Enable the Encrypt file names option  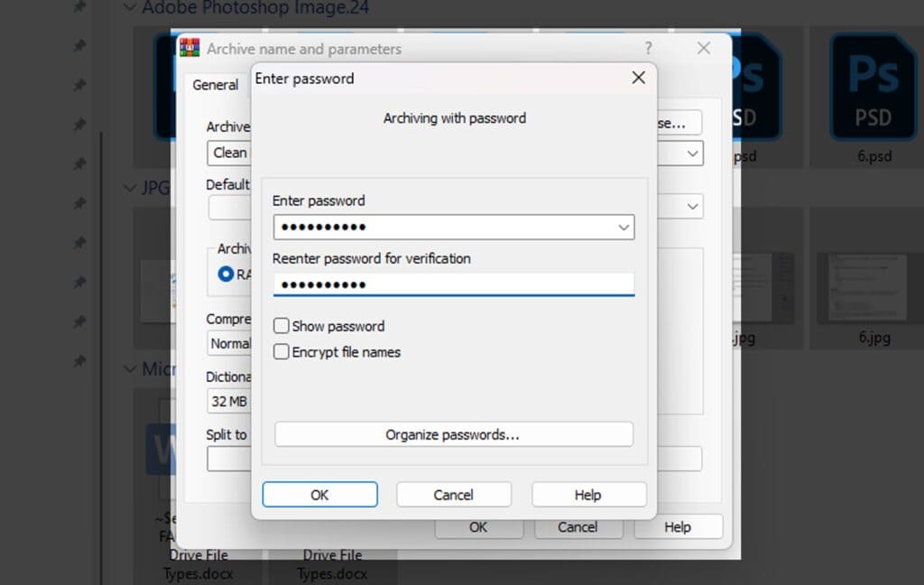(x=282, y=352)
